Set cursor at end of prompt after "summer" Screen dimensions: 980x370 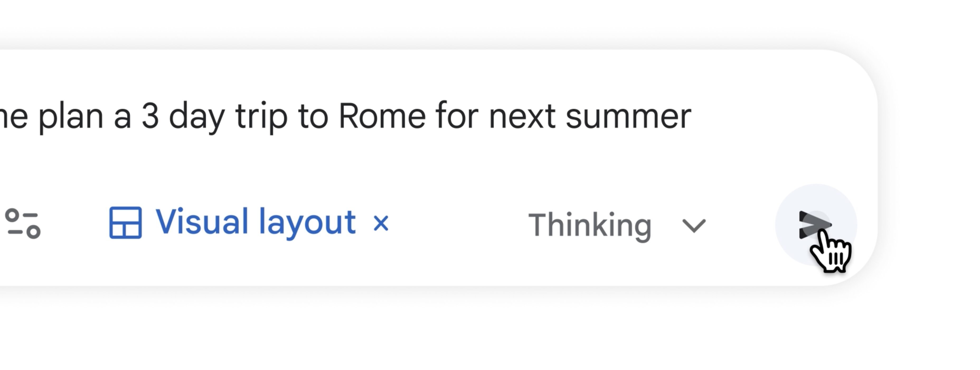[692, 116]
